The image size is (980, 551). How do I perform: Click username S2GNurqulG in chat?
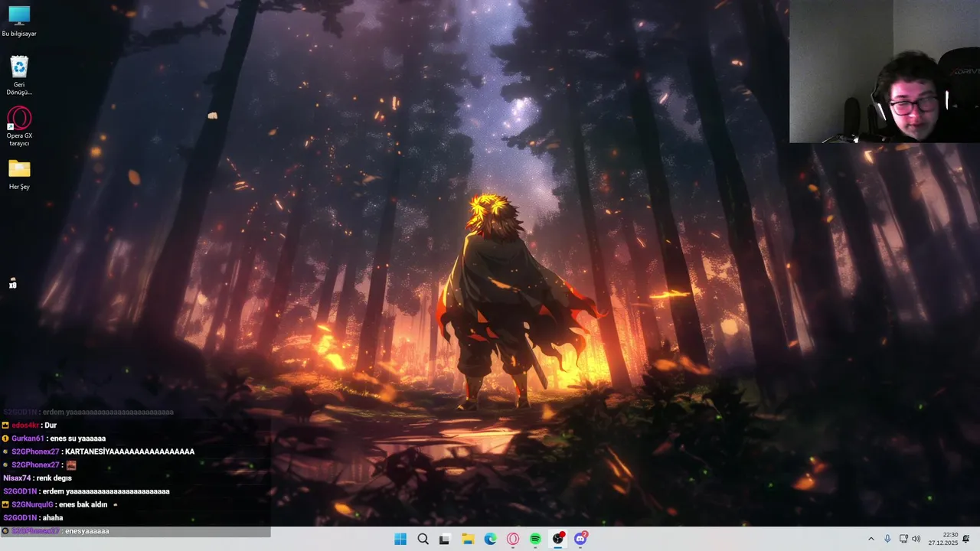32,504
